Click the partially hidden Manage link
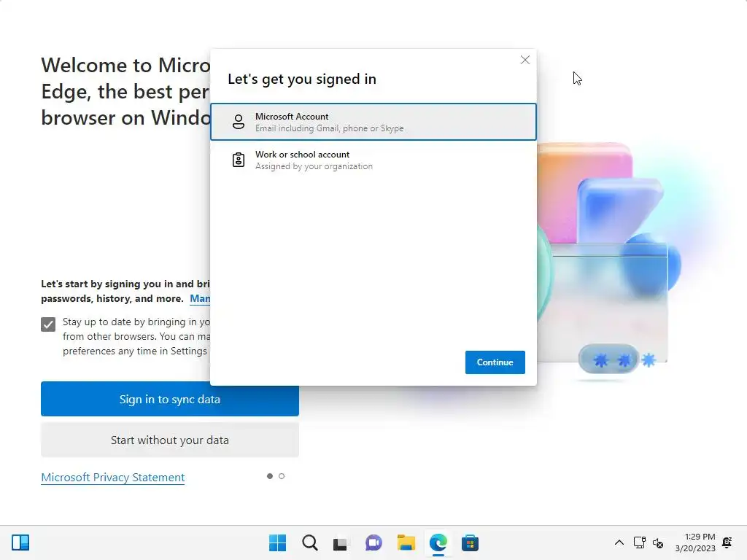 pos(200,298)
